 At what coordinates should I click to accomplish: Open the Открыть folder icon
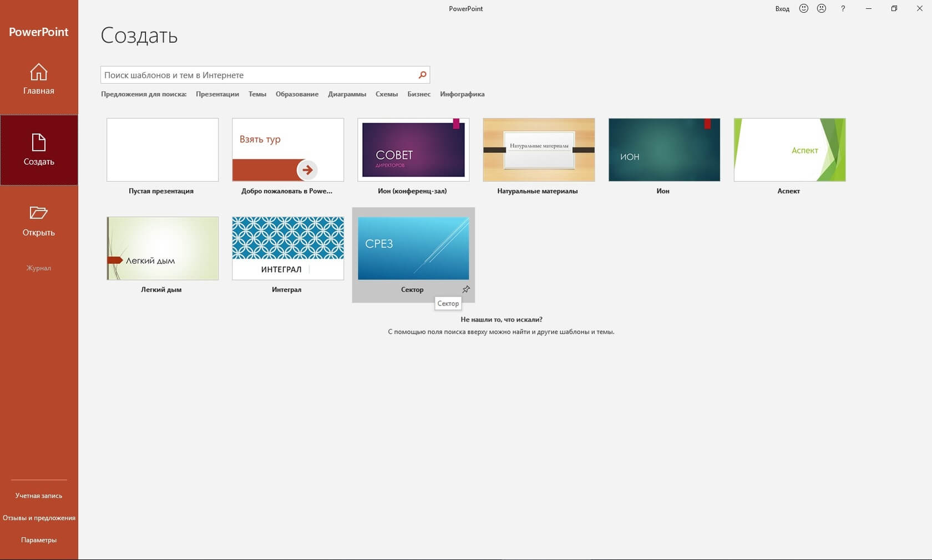pyautogui.click(x=38, y=213)
